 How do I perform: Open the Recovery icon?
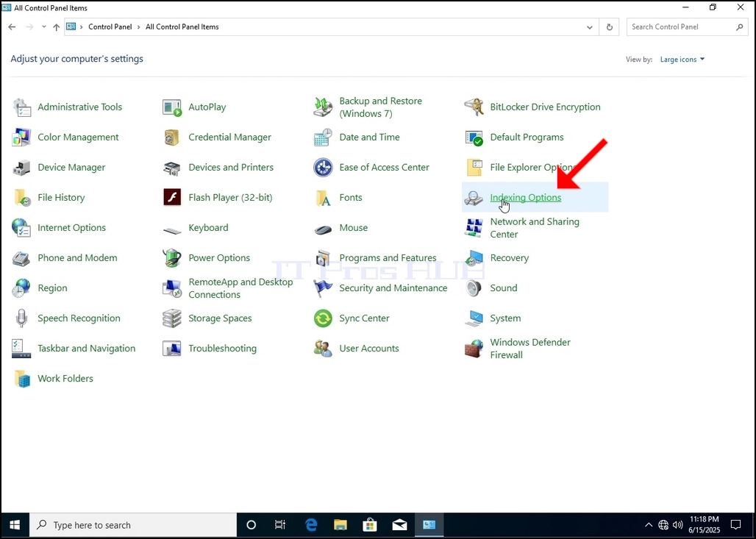[474, 258]
